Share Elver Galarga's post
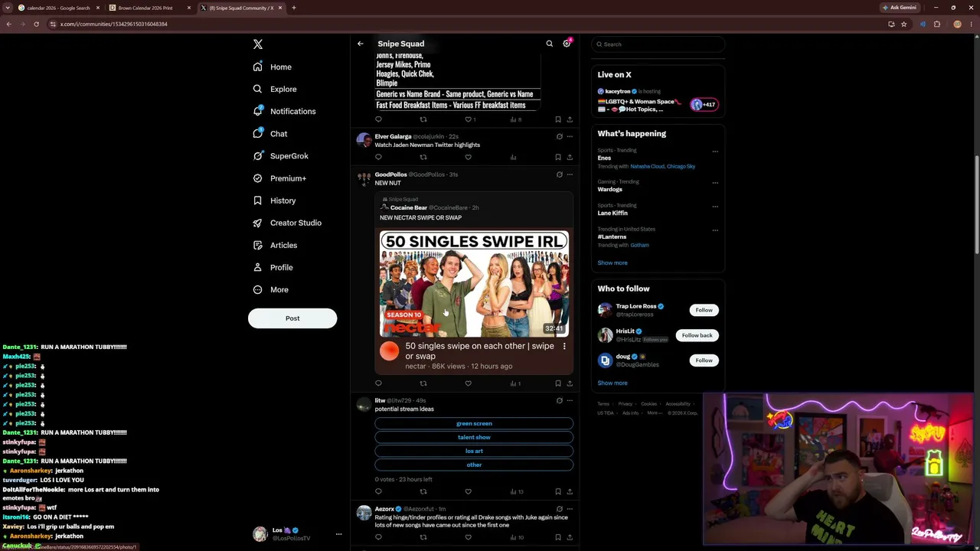 pyautogui.click(x=570, y=157)
